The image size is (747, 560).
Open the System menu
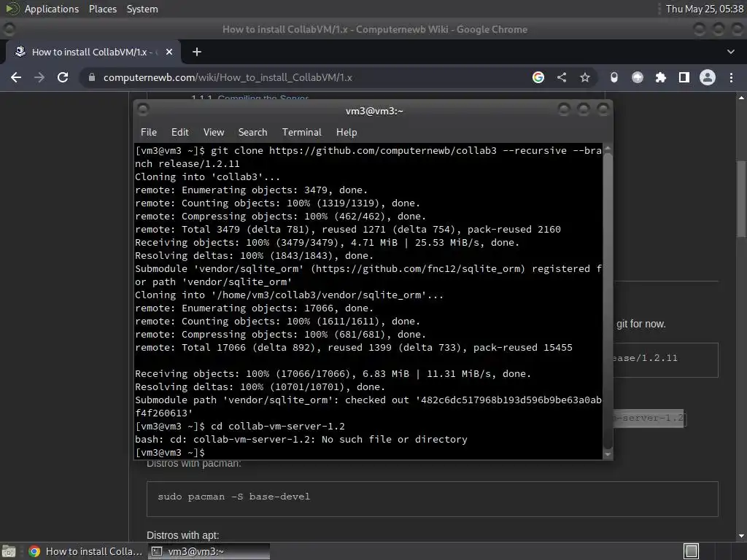coord(142,9)
